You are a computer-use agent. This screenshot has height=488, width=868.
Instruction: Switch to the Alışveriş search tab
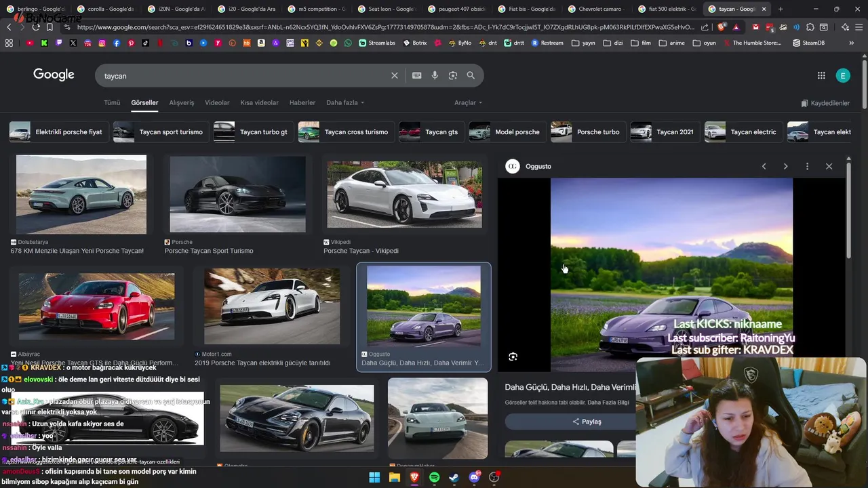182,103
